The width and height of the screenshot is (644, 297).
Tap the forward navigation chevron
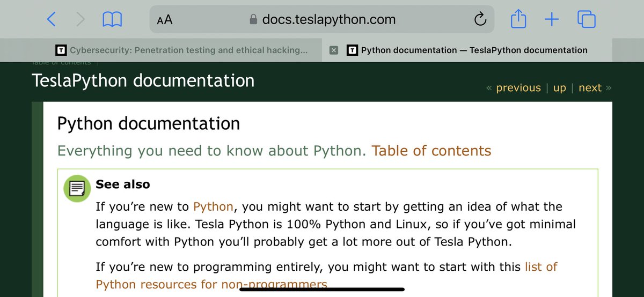point(81,20)
